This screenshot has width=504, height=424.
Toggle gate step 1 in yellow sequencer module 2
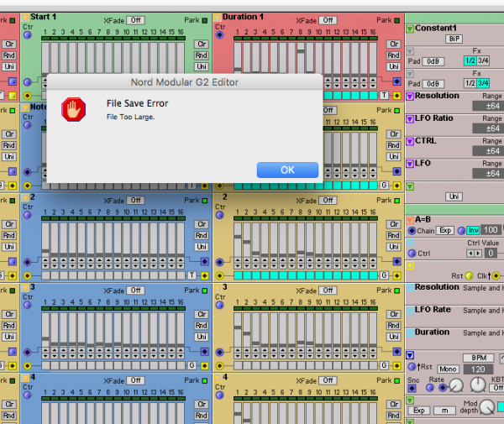pos(238,275)
